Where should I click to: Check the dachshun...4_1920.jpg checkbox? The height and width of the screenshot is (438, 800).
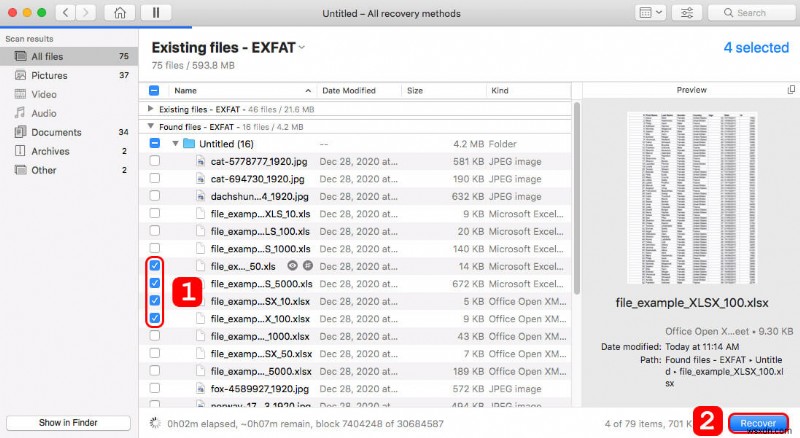tap(155, 196)
